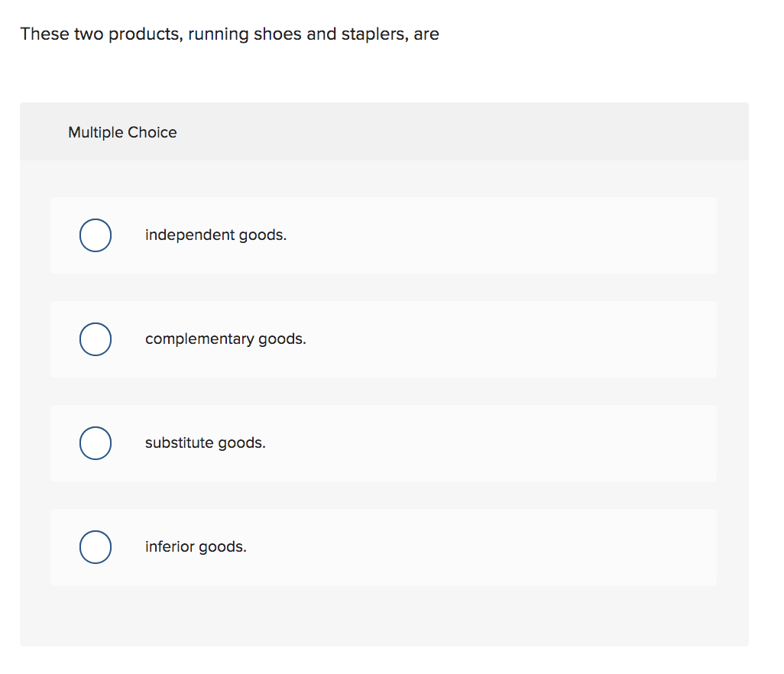
Task: Click the circle beside substitute goods
Action: (95, 443)
